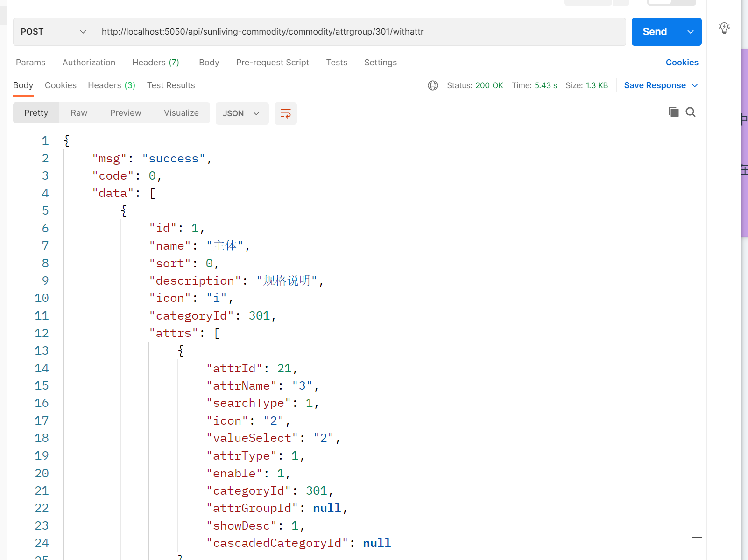This screenshot has height=560, width=748.
Task: Click the "attrGroupId" key
Action: coord(252,508)
